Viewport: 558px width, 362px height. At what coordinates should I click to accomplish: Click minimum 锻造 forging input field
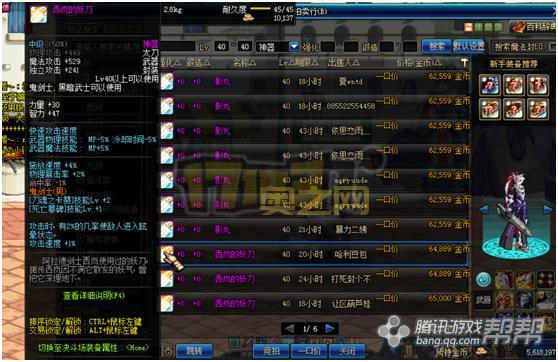(x=387, y=47)
